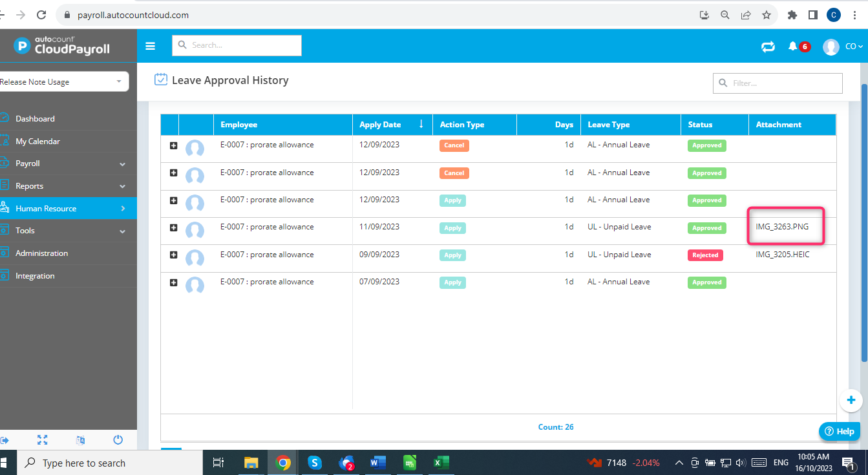Reload the browser page

pyautogui.click(x=41, y=15)
